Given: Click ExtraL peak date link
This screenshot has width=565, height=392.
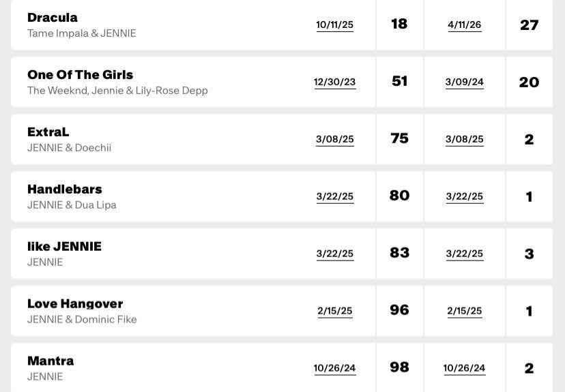Looking at the screenshot, I should (x=464, y=139).
